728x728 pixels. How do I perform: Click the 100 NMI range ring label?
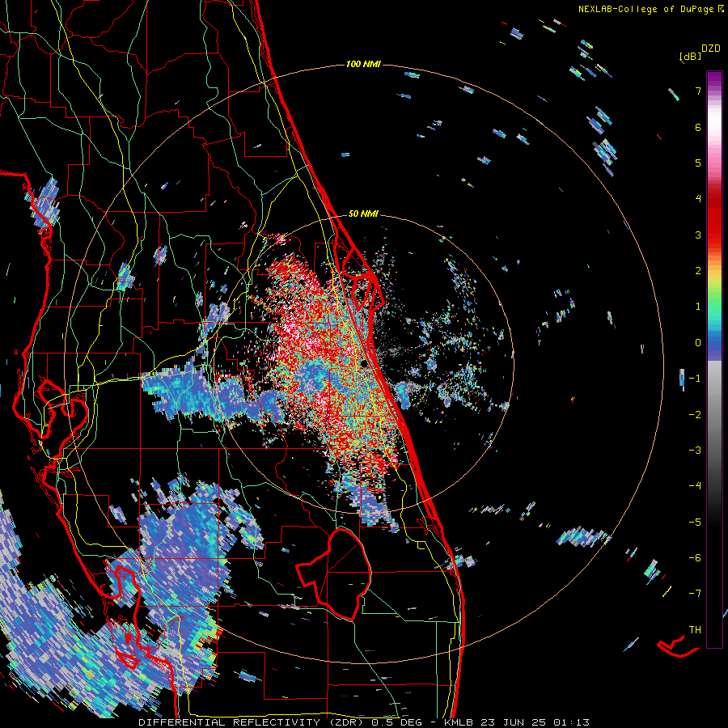[363, 64]
